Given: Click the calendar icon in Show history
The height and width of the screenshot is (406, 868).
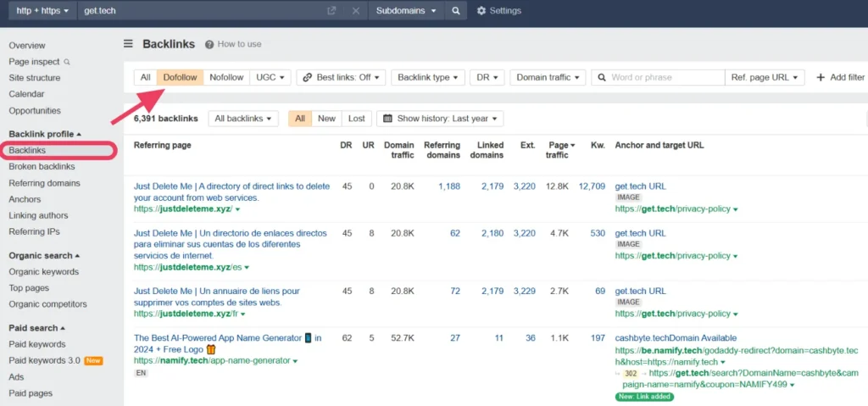Looking at the screenshot, I should (x=388, y=119).
